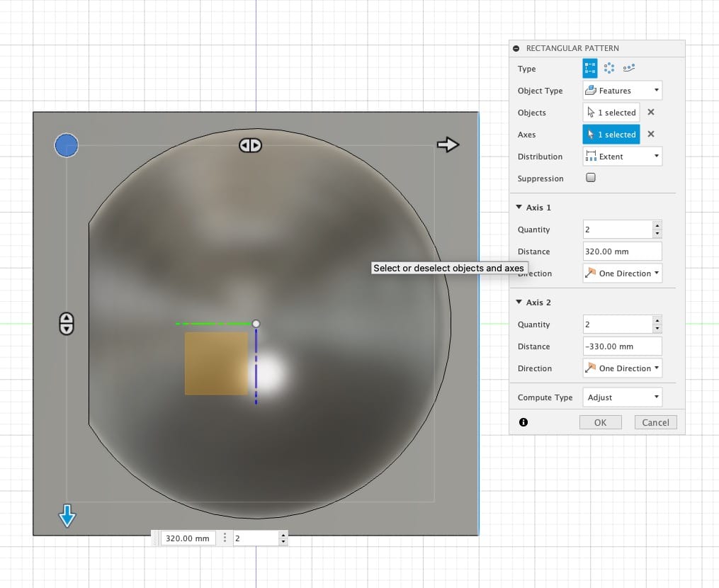Decrease canvas quantity with down arrow
Viewport: 719px width, 588px height.
click(283, 542)
